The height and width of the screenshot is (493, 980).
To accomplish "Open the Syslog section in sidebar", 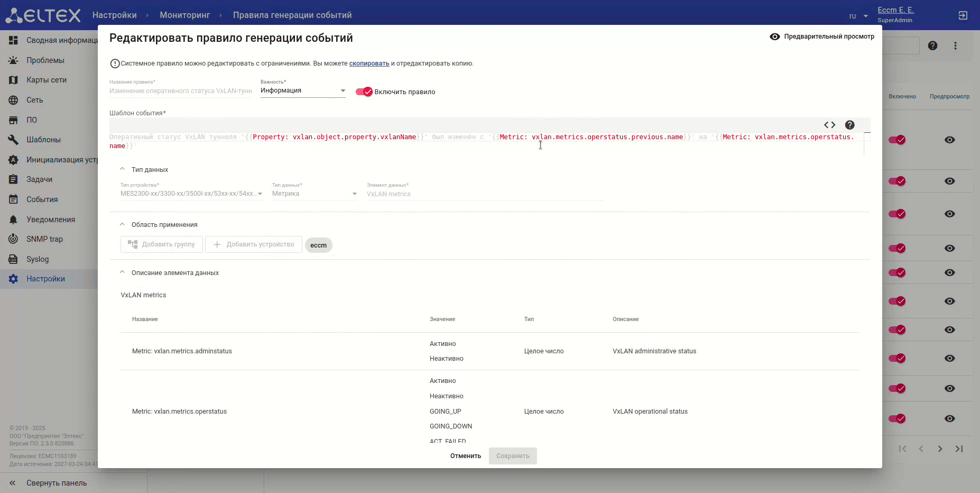I will point(38,259).
